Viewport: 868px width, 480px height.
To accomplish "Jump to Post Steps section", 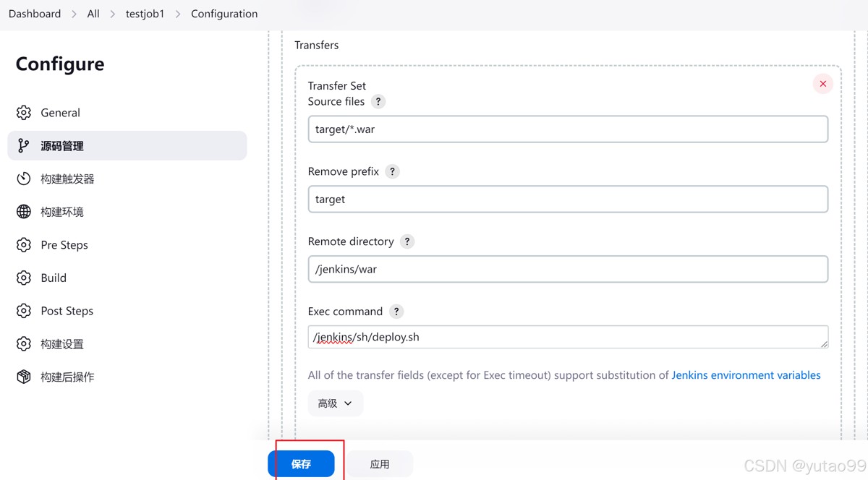I will click(67, 311).
